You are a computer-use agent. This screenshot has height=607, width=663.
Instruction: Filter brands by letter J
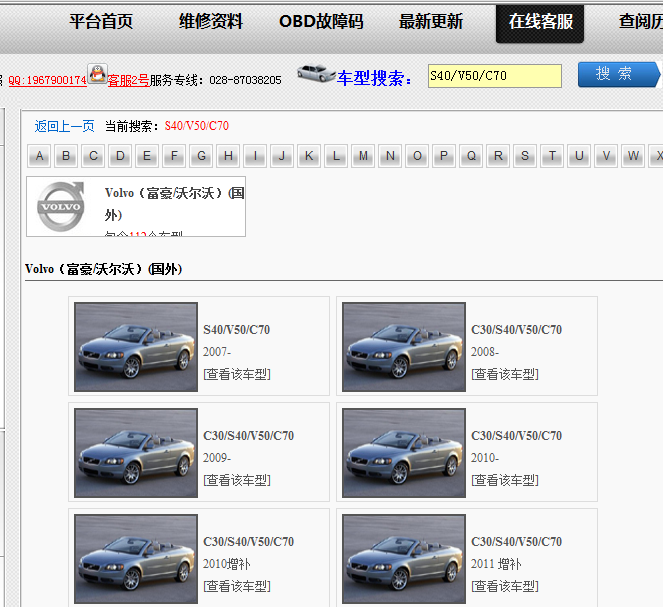pos(282,156)
